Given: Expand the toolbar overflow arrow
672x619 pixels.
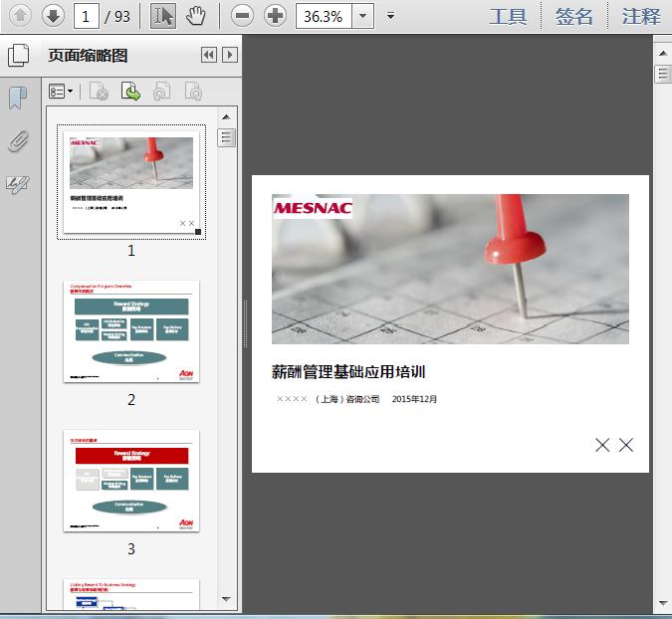Looking at the screenshot, I should (390, 16).
